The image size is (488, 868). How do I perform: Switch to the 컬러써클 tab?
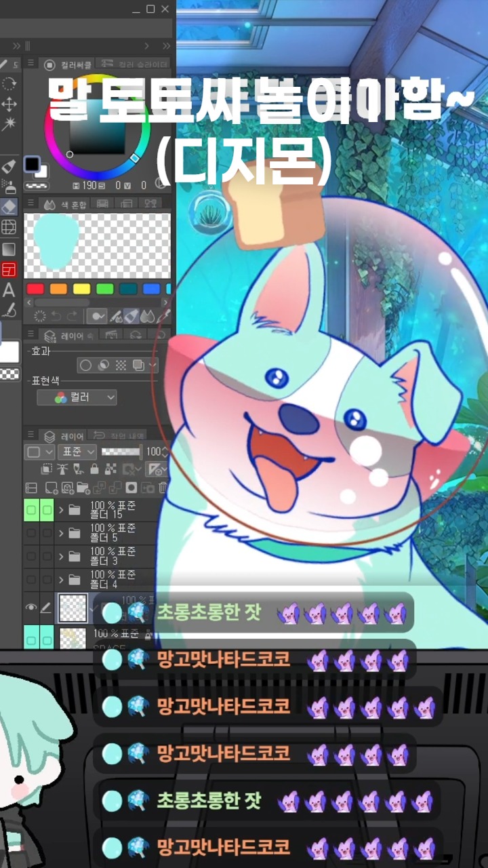point(68,64)
